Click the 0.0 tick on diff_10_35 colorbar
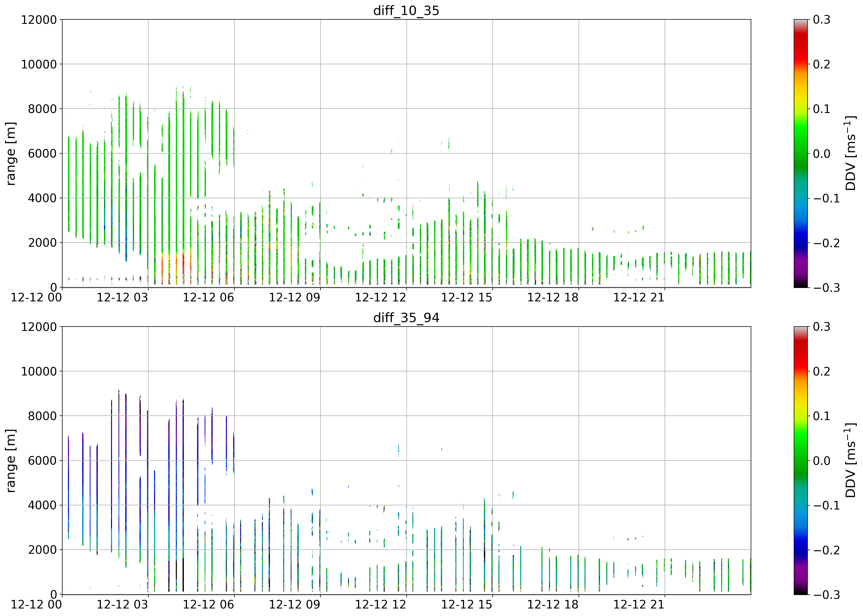This screenshot has height=616, width=863. coord(822,154)
